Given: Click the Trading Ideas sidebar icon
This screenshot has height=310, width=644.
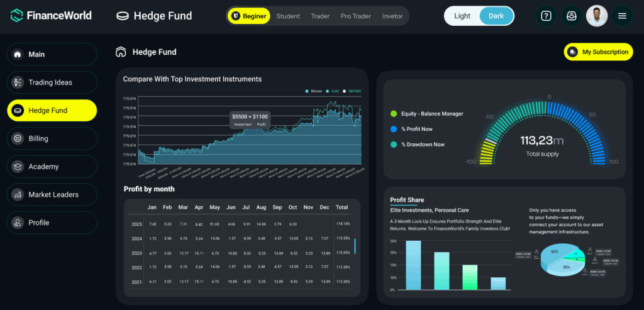Looking at the screenshot, I should pos(18,82).
